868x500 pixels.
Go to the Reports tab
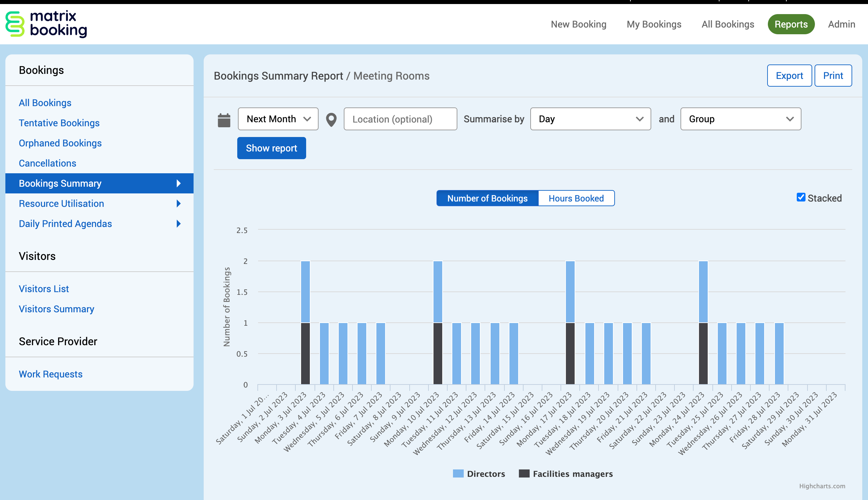point(791,24)
